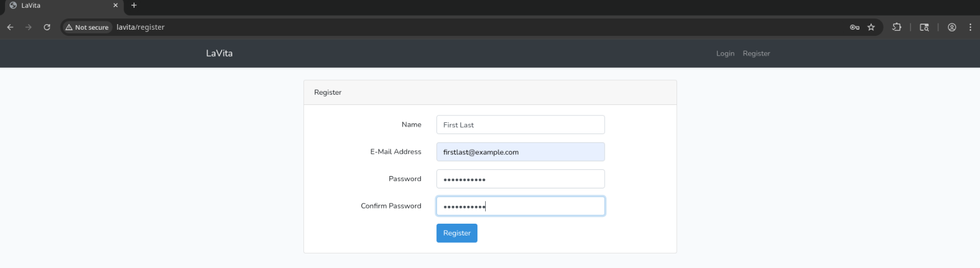
Task: Click the tab search icon in toolbar
Action: coord(924,27)
